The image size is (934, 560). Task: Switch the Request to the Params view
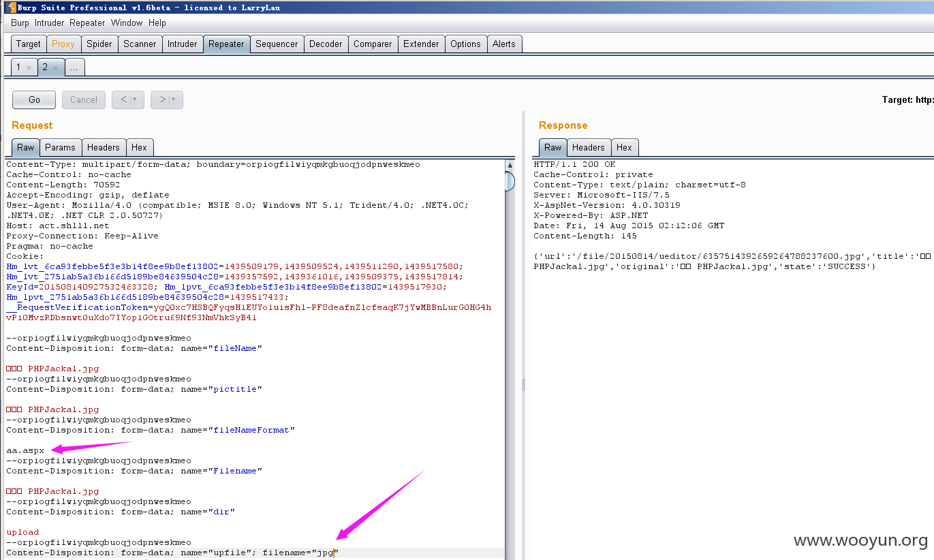pyautogui.click(x=60, y=147)
